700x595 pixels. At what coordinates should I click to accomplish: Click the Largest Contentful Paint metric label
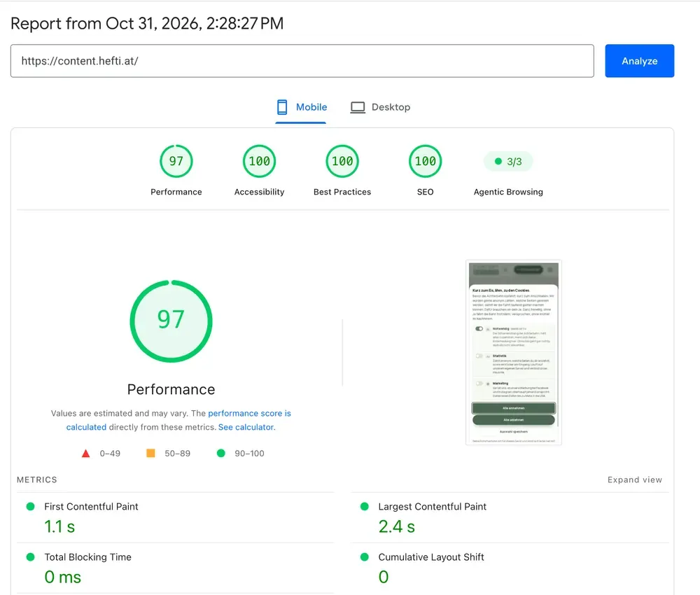coord(432,507)
